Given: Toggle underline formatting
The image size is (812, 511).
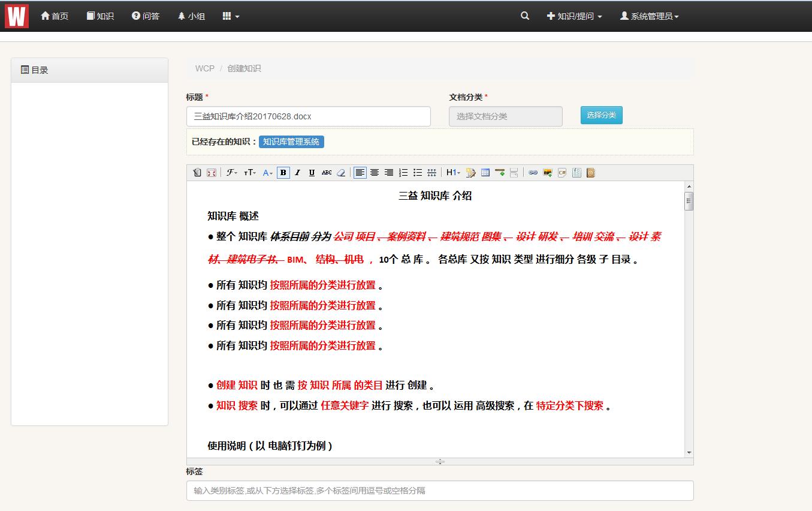Looking at the screenshot, I should pyautogui.click(x=312, y=173).
